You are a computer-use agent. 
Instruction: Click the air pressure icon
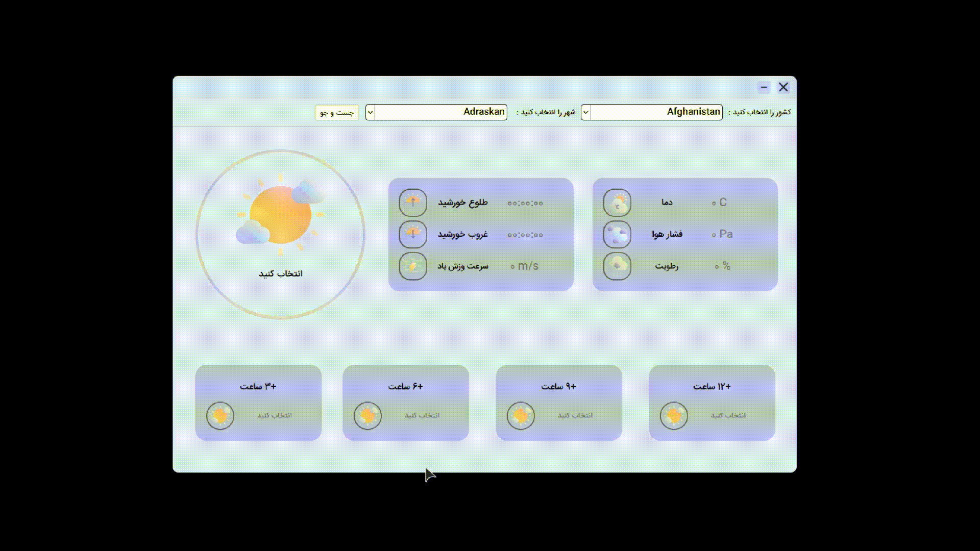617,234
